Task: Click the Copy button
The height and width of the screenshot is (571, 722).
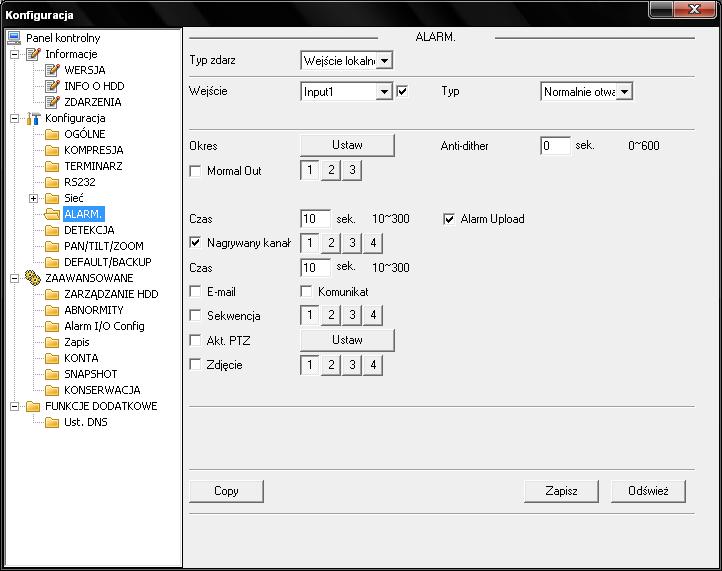Action: click(x=226, y=491)
